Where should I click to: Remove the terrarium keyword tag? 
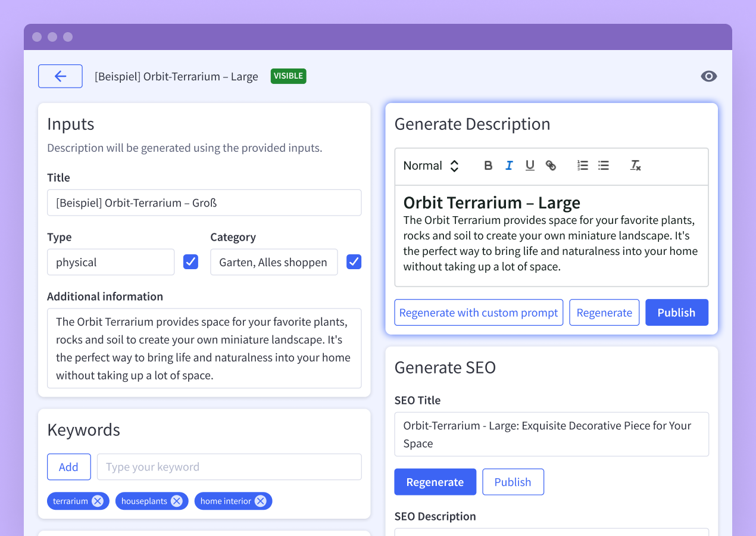97,501
